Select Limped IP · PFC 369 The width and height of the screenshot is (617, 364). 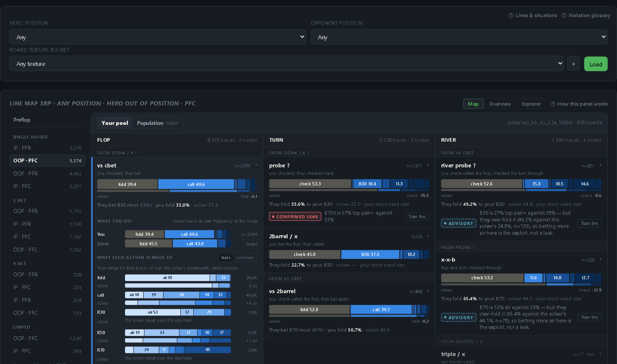click(x=47, y=351)
